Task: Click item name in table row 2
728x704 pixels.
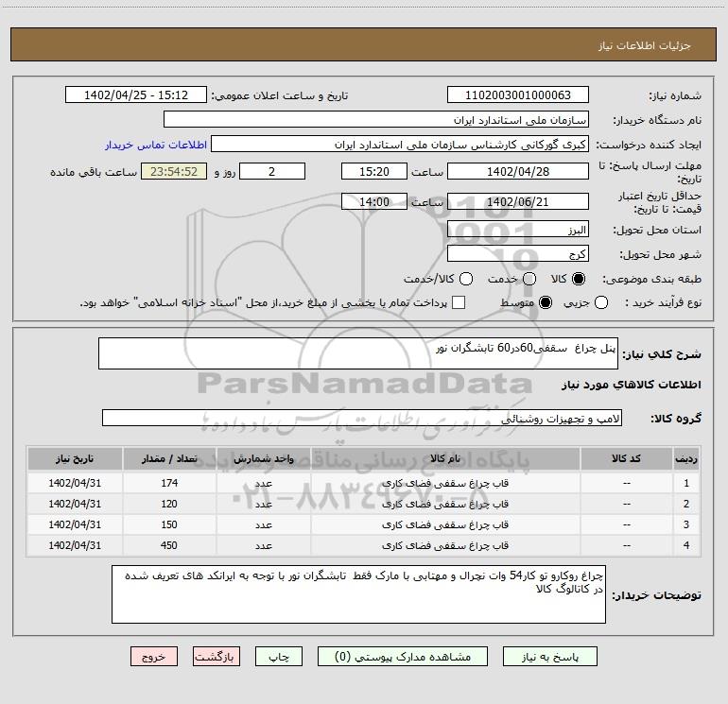Action: [x=445, y=504]
